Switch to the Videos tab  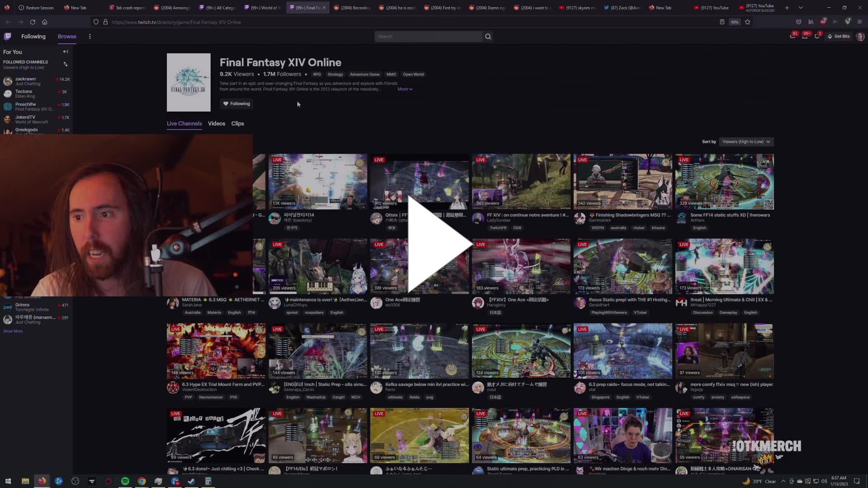[x=216, y=123]
